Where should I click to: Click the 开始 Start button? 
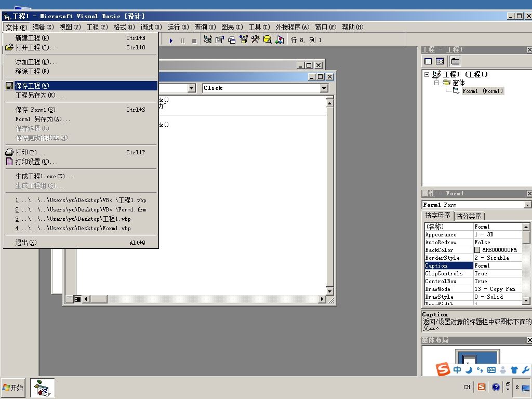coord(13,388)
